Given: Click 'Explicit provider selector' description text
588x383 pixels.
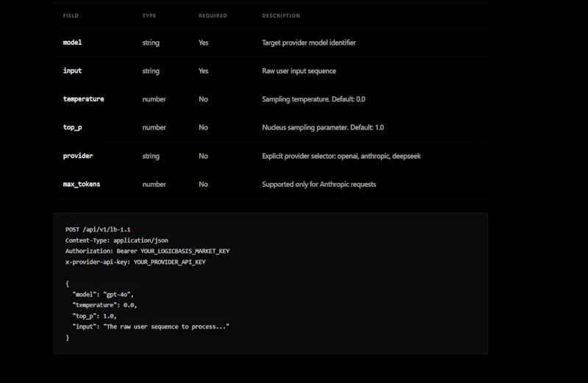Looking at the screenshot, I should (x=341, y=156).
